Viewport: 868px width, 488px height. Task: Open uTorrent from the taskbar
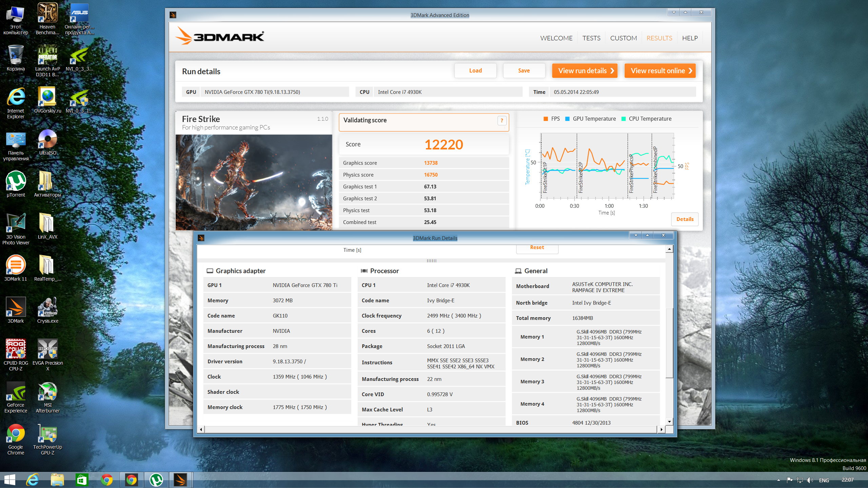point(156,480)
